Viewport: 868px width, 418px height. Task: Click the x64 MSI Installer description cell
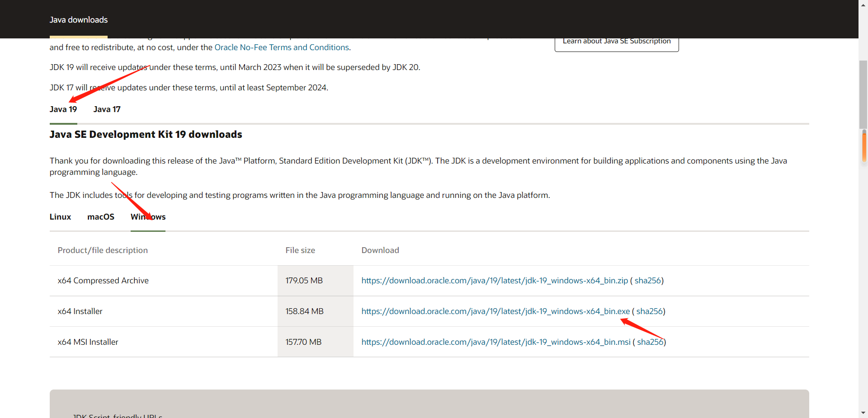164,342
